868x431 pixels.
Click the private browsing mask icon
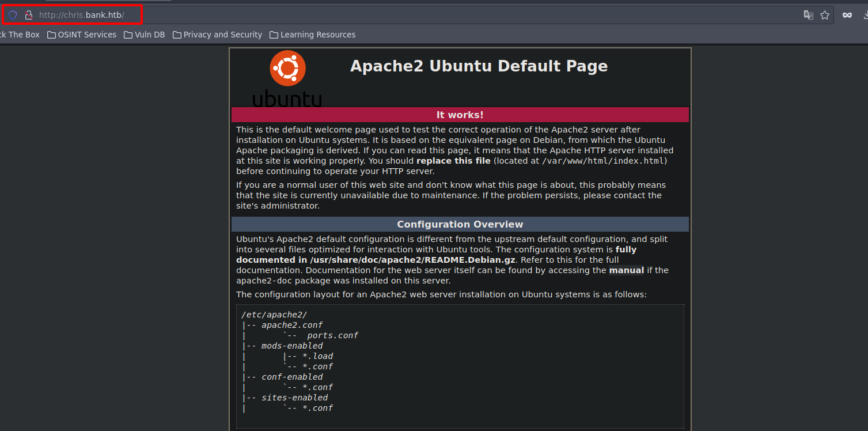(x=847, y=15)
